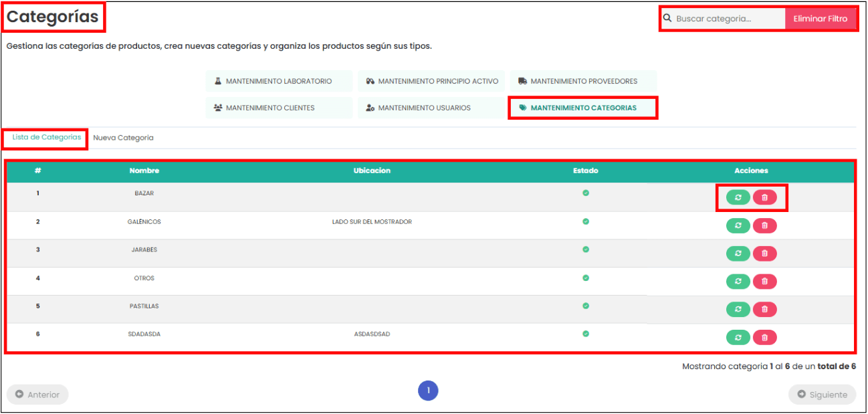Select the Lista de Categorias tab
The image size is (868, 414).
46,138
